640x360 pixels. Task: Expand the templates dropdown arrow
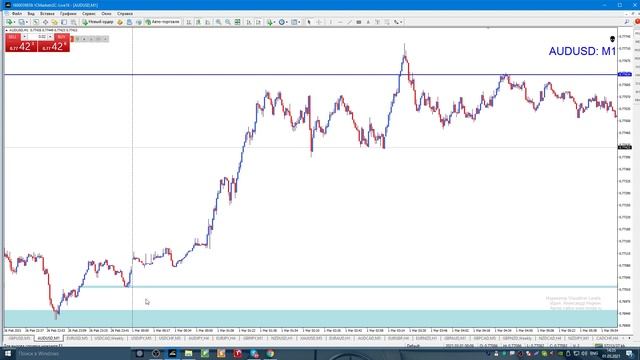coord(299,22)
